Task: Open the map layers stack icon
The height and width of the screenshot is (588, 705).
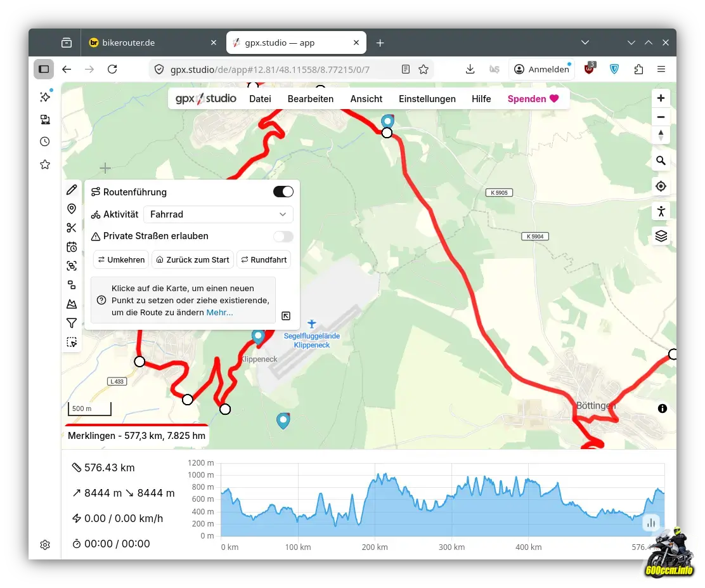Action: coord(661,236)
